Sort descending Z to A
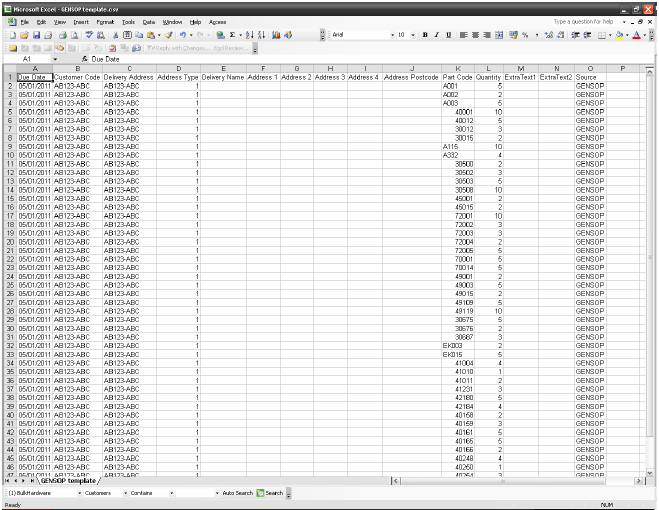659x510 pixels. tap(261, 35)
